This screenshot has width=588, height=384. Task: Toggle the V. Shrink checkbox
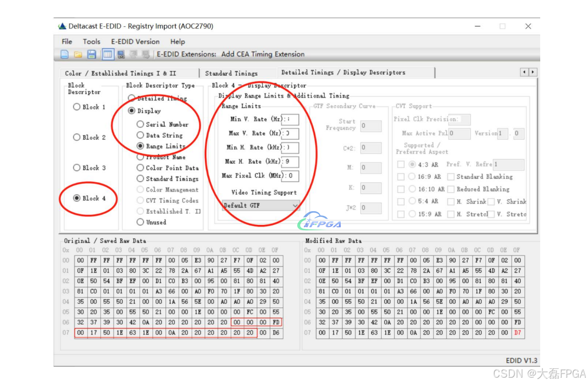(x=491, y=202)
